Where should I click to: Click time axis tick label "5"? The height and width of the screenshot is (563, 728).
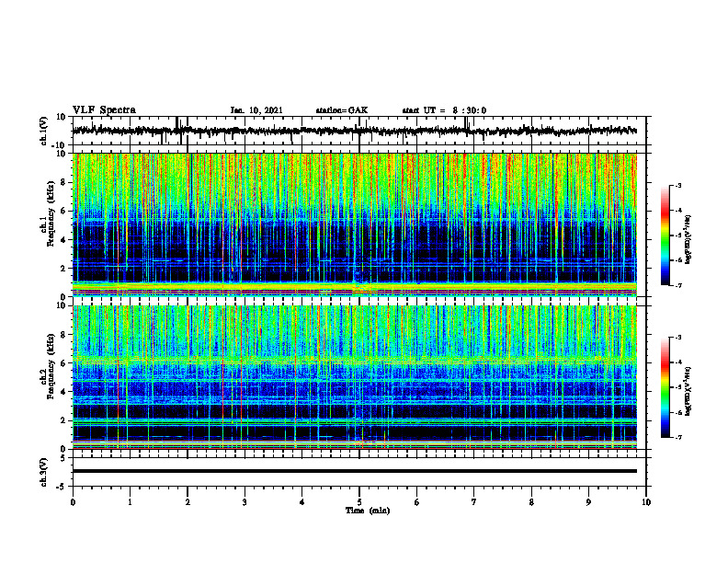pyautogui.click(x=359, y=502)
